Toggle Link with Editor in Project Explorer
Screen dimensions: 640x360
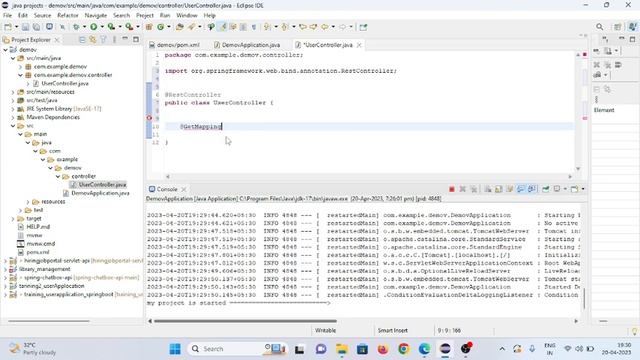pos(93,40)
